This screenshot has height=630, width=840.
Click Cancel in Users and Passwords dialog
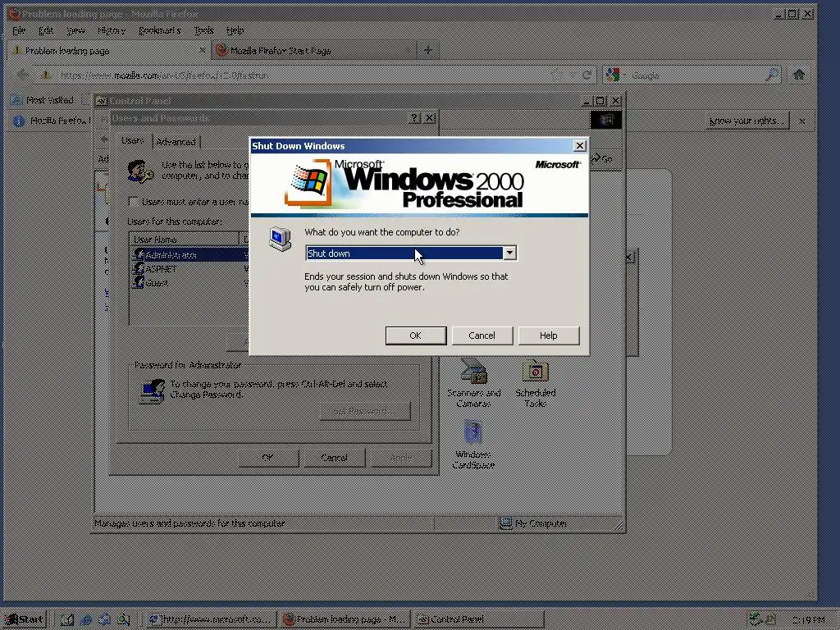point(335,458)
